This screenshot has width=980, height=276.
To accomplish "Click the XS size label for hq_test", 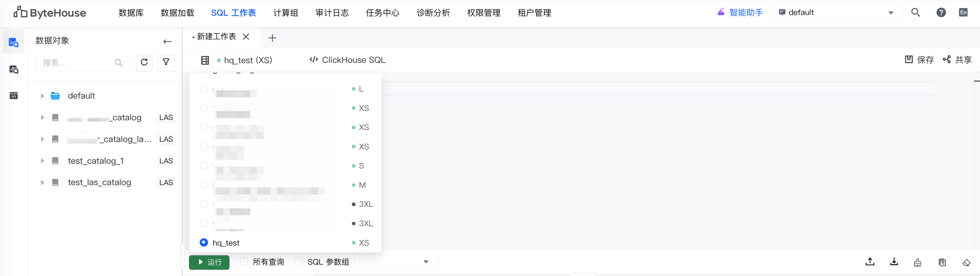I will point(364,243).
